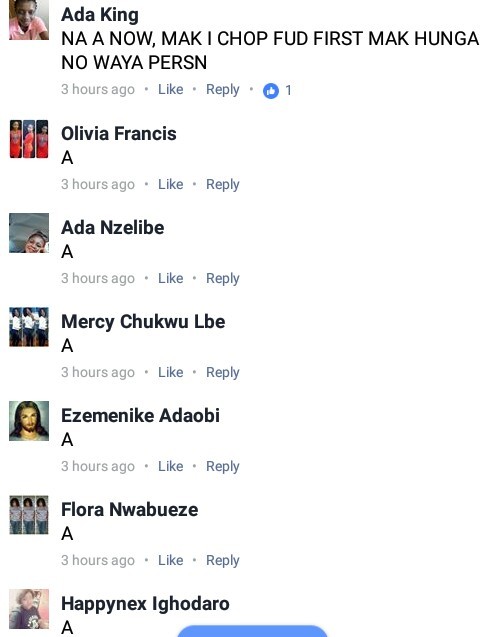Open Ada Nzelibe's profile picture
Image resolution: width=501 pixels, height=637 pixels.
29,233
